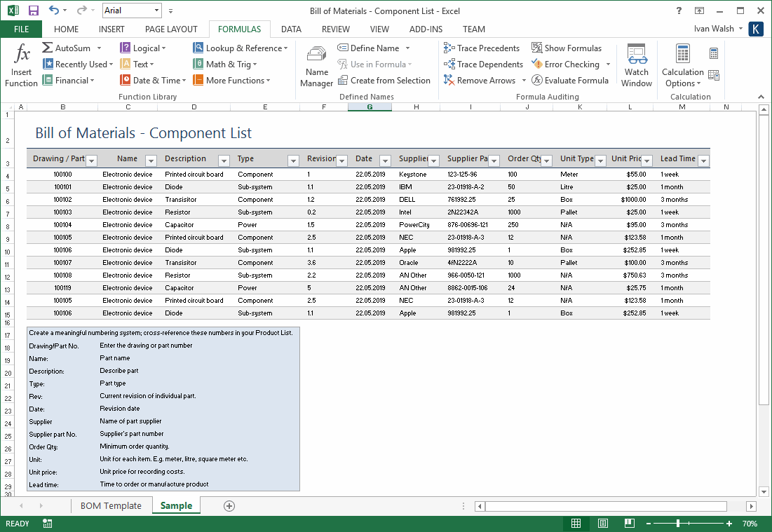Add a new sheet with plus icon
The image size is (772, 532).
tap(229, 506)
